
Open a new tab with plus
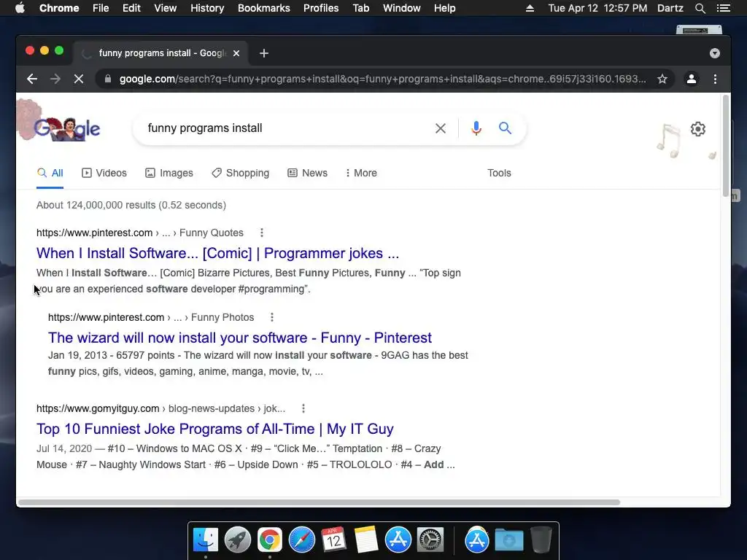click(264, 53)
